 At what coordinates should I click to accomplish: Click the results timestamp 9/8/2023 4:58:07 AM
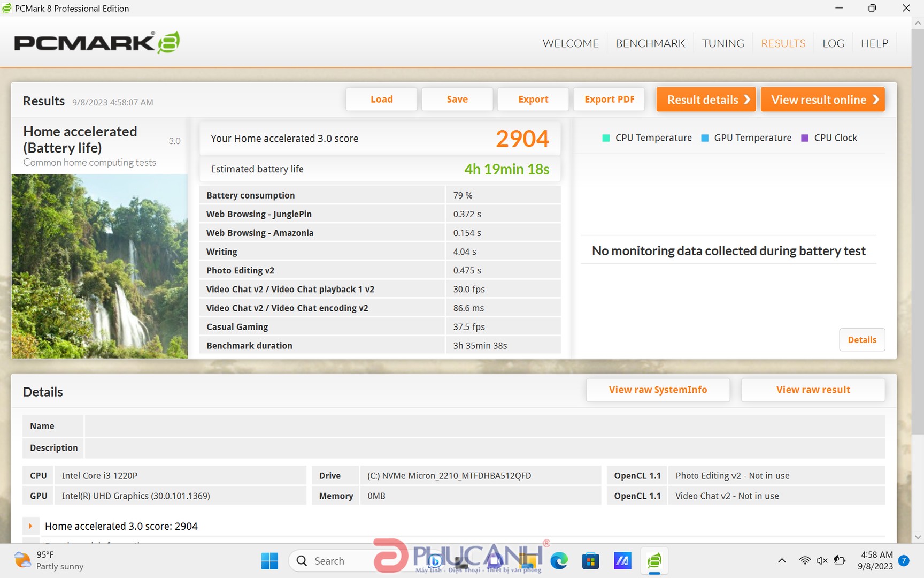point(113,102)
